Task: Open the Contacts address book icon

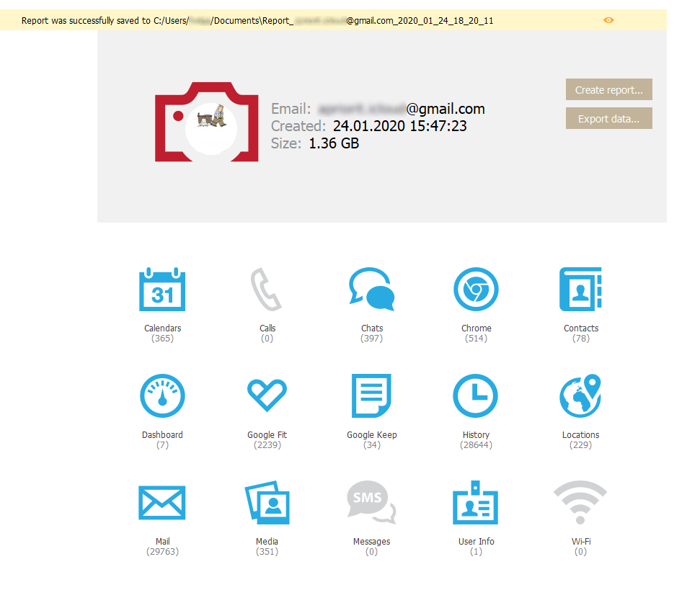Action: pyautogui.click(x=580, y=290)
